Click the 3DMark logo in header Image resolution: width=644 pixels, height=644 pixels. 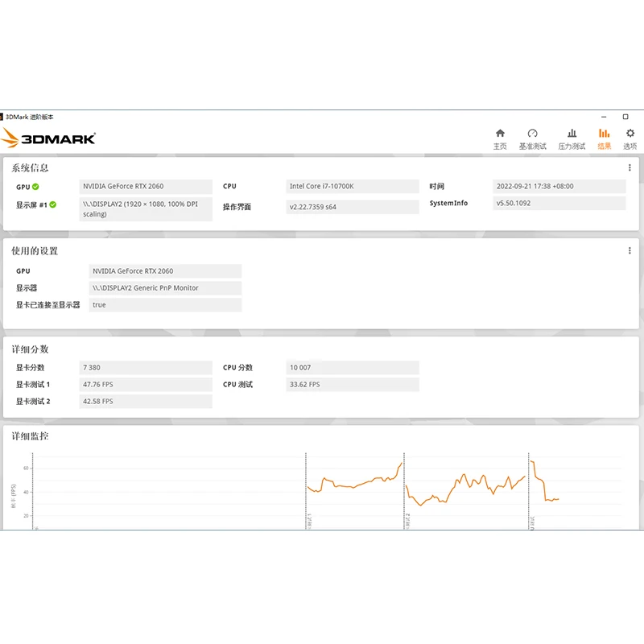pyautogui.click(x=48, y=138)
